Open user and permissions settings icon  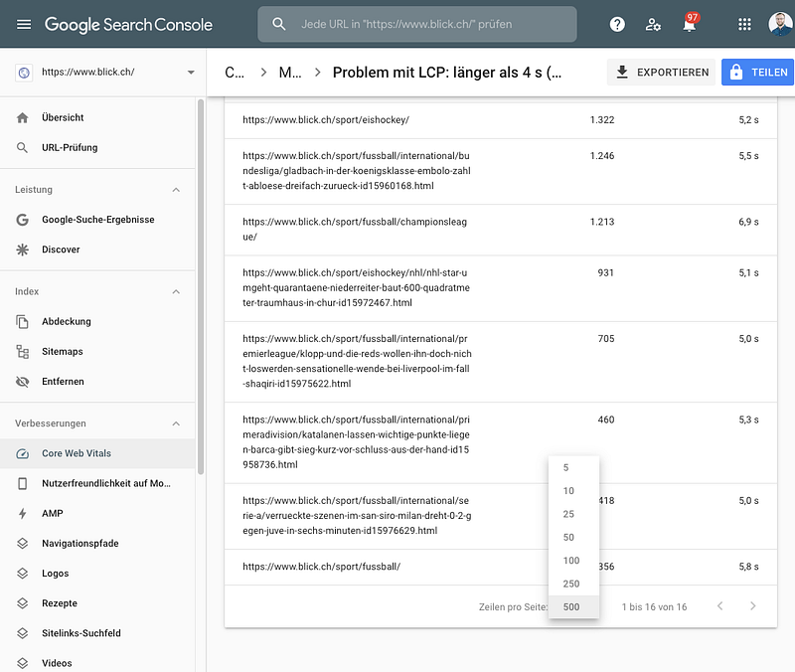[653, 24]
